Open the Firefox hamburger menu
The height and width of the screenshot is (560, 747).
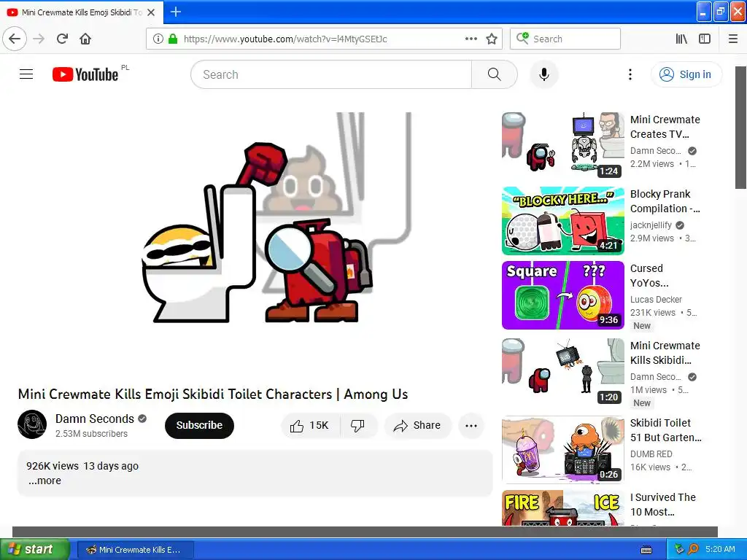point(733,39)
